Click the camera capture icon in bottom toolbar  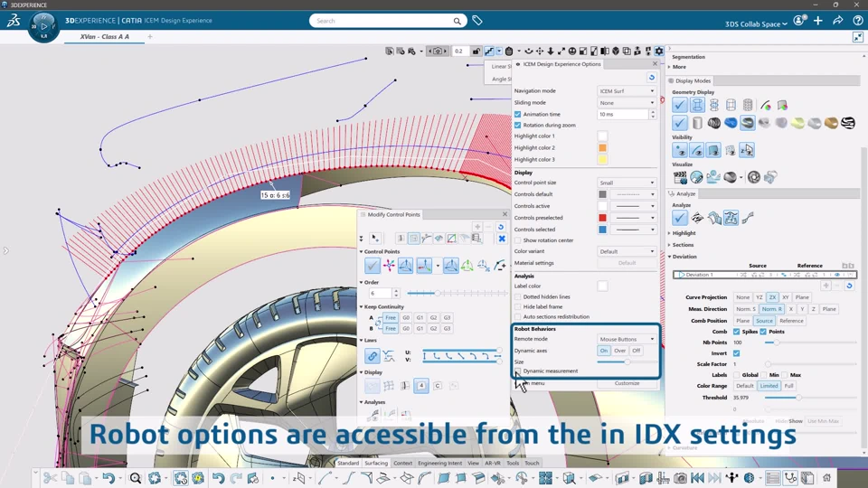[680, 477]
